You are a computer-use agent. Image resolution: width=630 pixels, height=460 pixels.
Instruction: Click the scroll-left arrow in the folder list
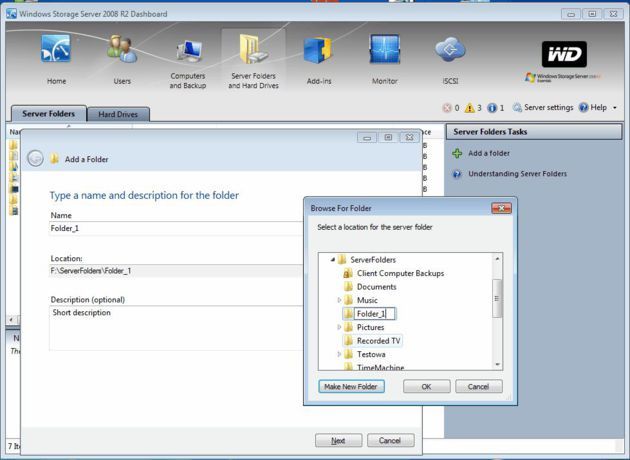(x=11, y=320)
